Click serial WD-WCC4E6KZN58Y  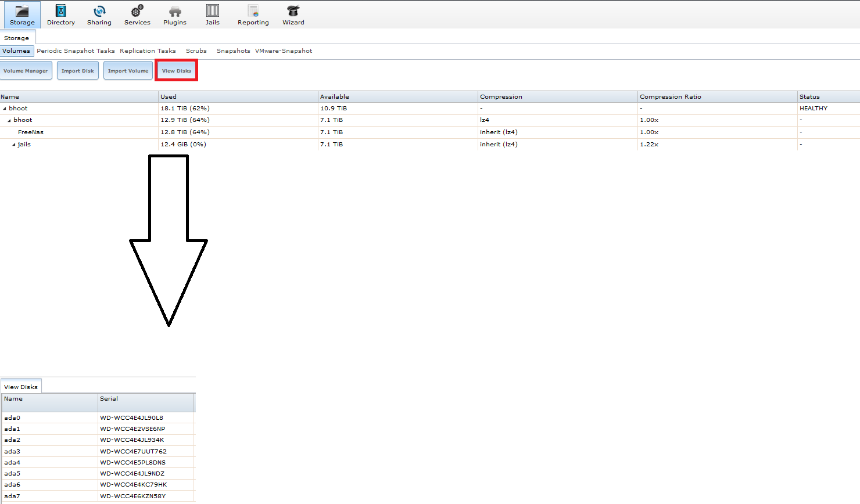(132, 496)
